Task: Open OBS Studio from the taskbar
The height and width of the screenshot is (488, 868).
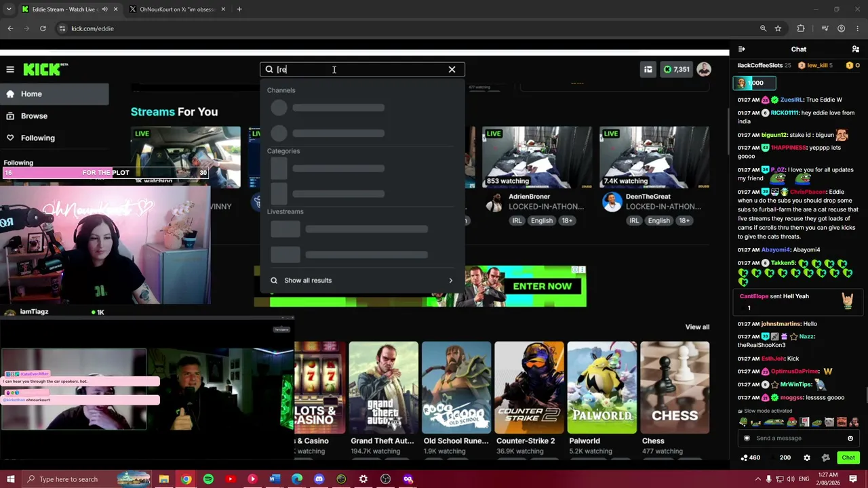Action: (386, 479)
